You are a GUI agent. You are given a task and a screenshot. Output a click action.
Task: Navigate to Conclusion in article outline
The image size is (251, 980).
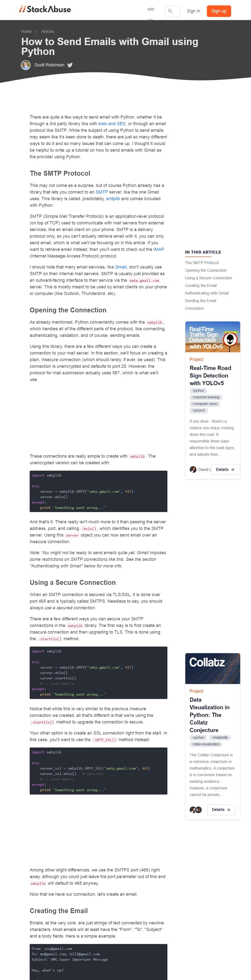click(194, 308)
